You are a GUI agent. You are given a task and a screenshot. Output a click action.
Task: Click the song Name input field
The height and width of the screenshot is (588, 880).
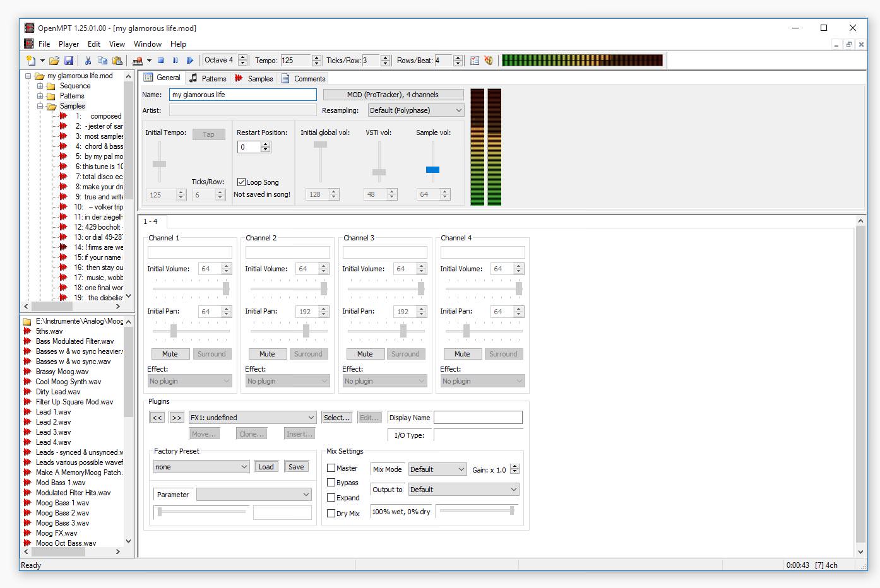point(243,95)
